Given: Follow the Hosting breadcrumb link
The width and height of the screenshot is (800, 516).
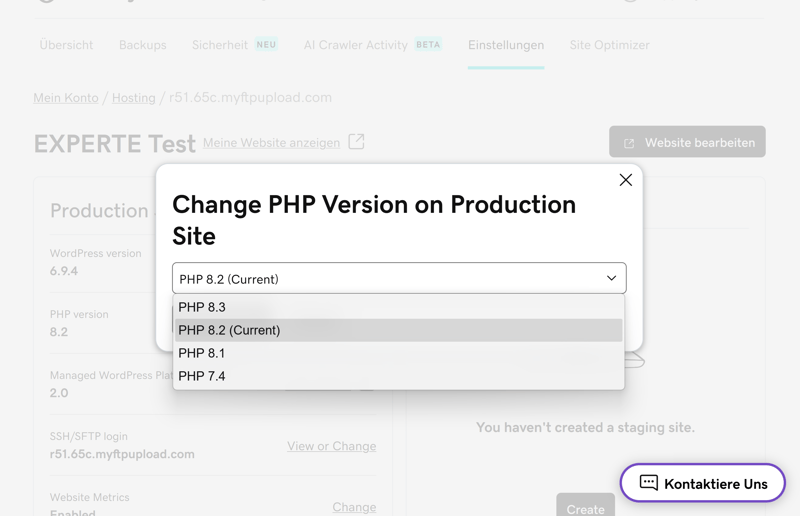Looking at the screenshot, I should (134, 97).
